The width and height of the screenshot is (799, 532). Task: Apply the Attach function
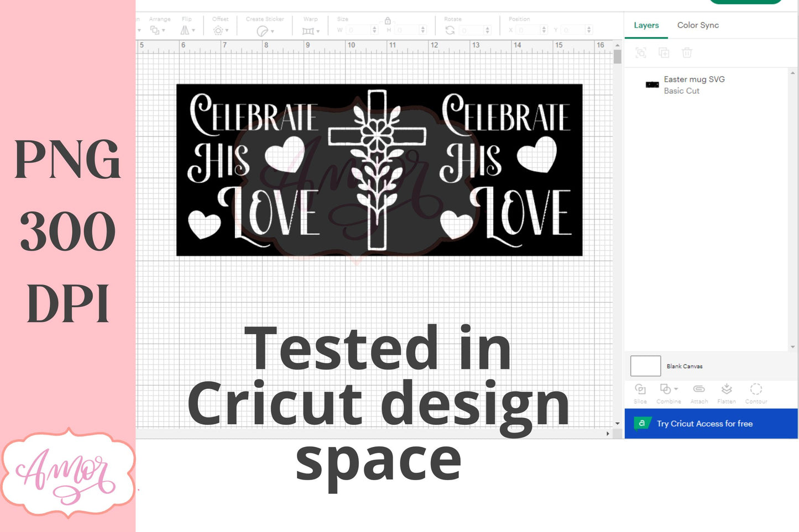(x=699, y=392)
